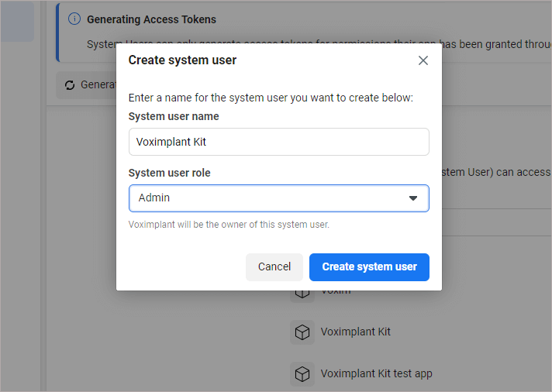552x392 pixels.
Task: Click the dropdown arrow in the Admin role field
Action: coord(413,198)
